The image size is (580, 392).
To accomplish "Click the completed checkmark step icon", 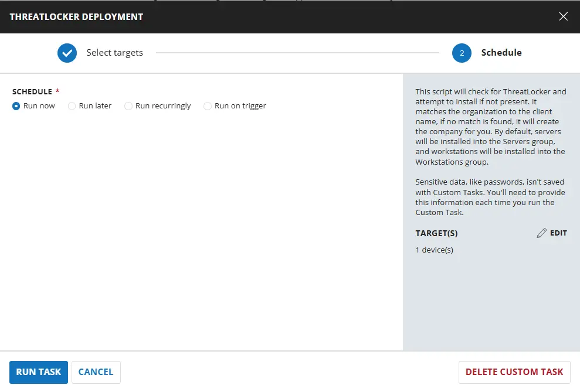I will click(x=67, y=53).
